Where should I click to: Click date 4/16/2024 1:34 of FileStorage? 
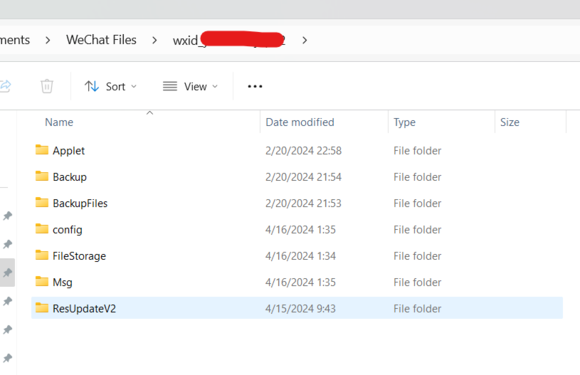300,256
